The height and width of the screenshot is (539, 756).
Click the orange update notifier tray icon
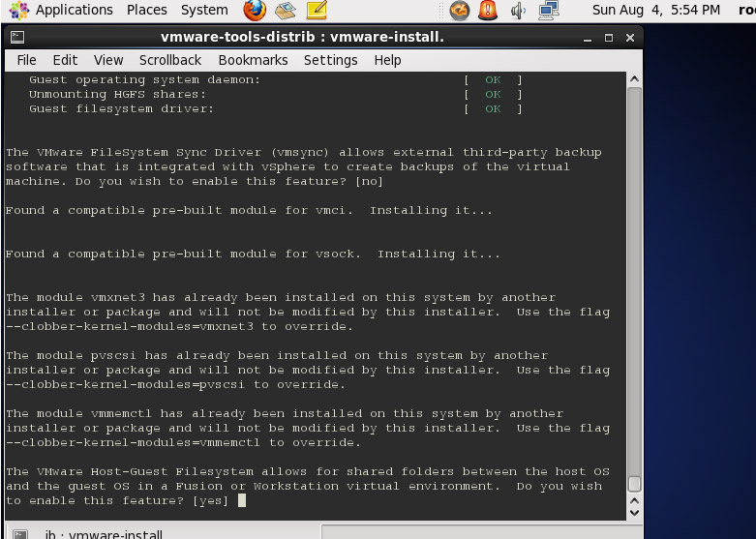point(459,10)
